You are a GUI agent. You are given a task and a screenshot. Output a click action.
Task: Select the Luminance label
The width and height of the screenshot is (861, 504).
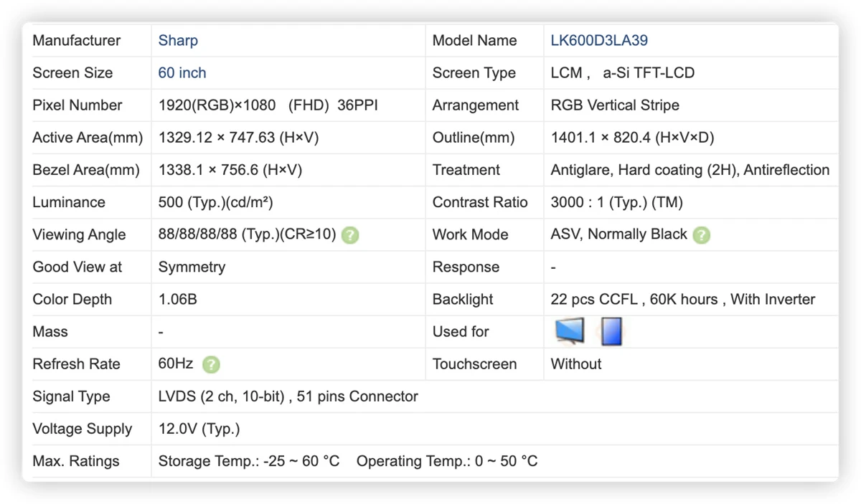[69, 202]
